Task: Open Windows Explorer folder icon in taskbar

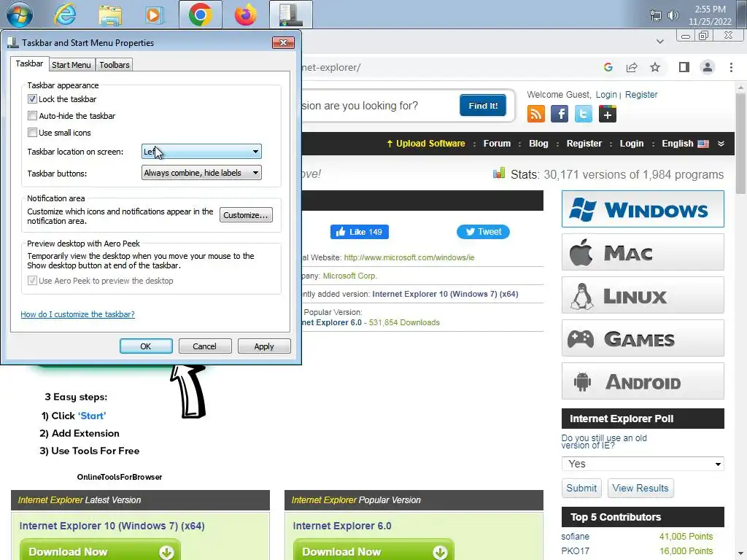Action: pyautogui.click(x=110, y=15)
